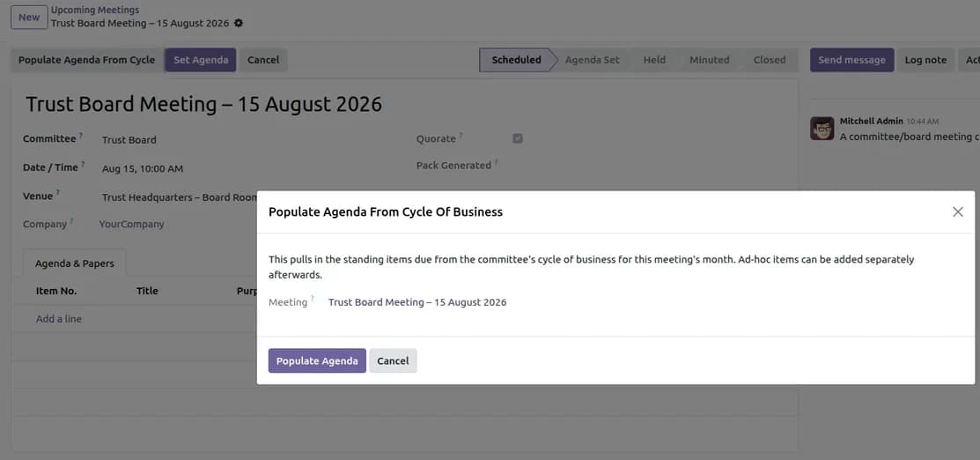Click the help mark next to Pack Generated

(x=497, y=163)
